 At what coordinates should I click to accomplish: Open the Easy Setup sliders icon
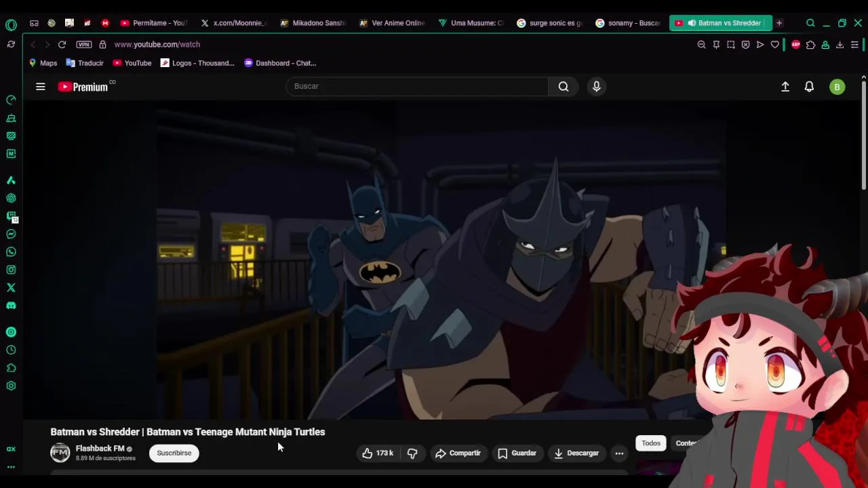854,45
